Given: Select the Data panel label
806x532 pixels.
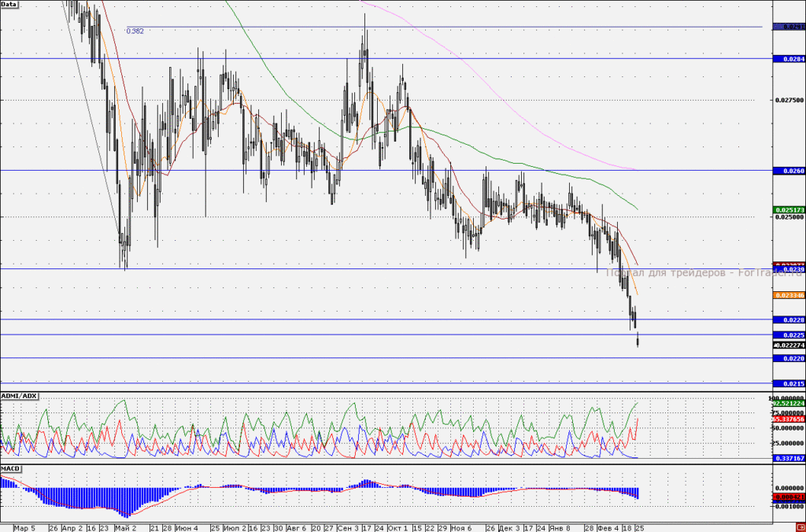Looking at the screenshot, I should pos(9,4).
